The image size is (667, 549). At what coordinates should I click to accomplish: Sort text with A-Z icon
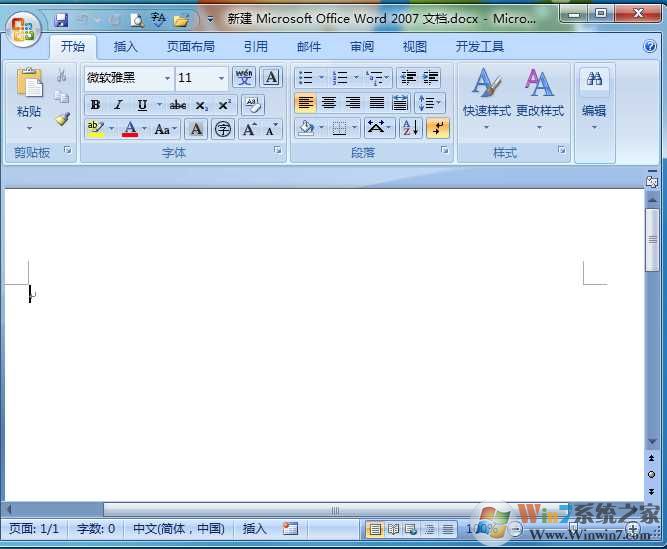coord(411,128)
